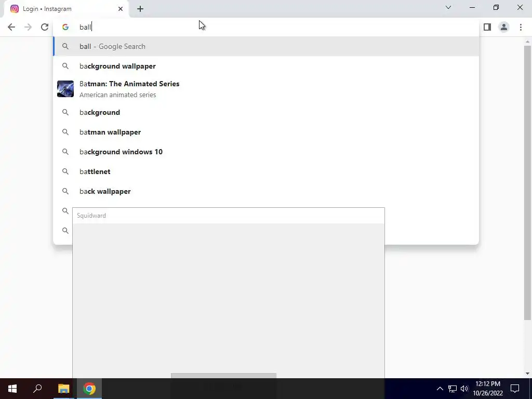Open Windows taskbar search
Viewport: 532px width, 399px height.
pyautogui.click(x=37, y=389)
